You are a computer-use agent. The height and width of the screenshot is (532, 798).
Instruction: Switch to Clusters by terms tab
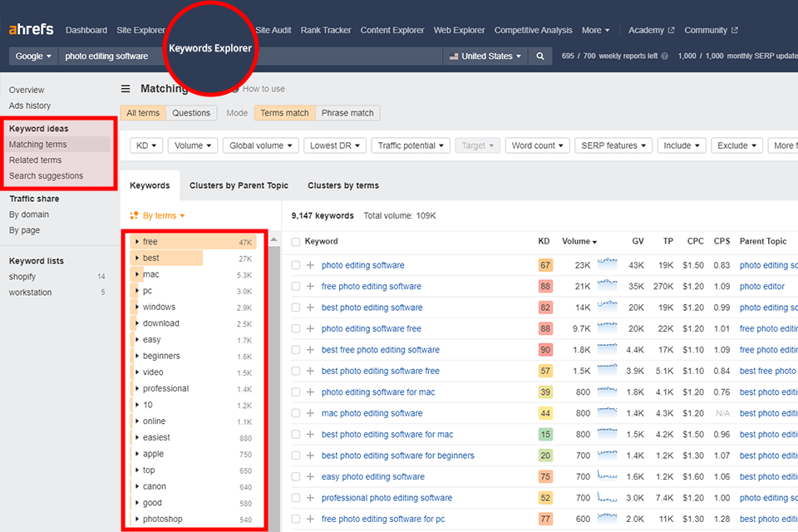(343, 186)
